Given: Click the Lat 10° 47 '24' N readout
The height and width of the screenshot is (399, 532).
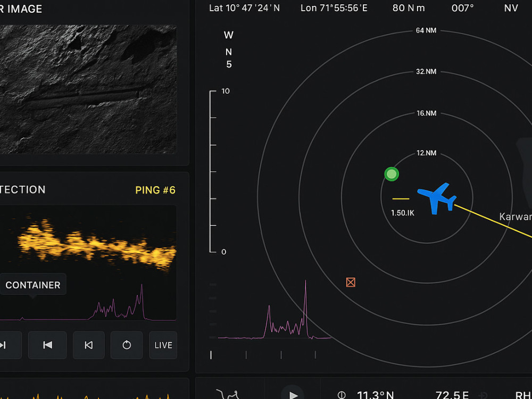Looking at the screenshot, I should click(x=244, y=8).
